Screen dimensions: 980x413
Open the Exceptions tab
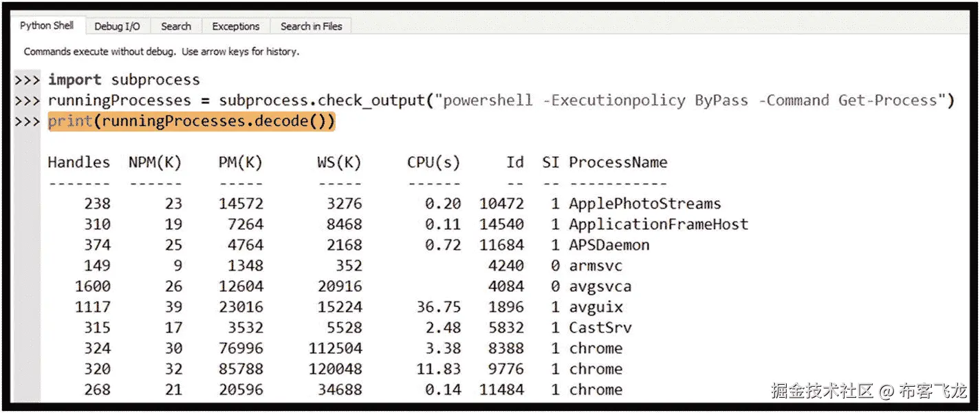[x=236, y=26]
